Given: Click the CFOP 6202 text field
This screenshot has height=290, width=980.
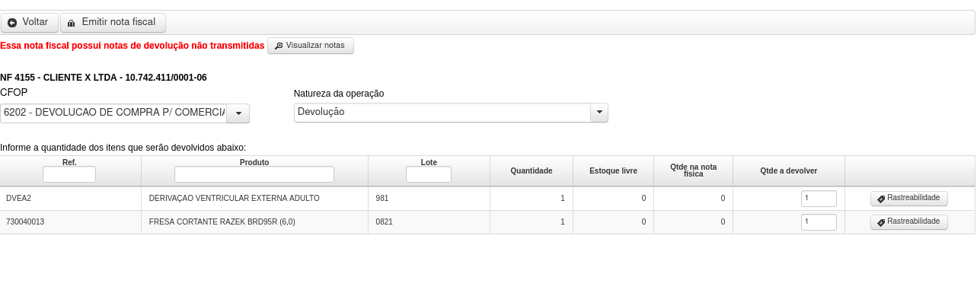Looking at the screenshot, I should tap(113, 113).
